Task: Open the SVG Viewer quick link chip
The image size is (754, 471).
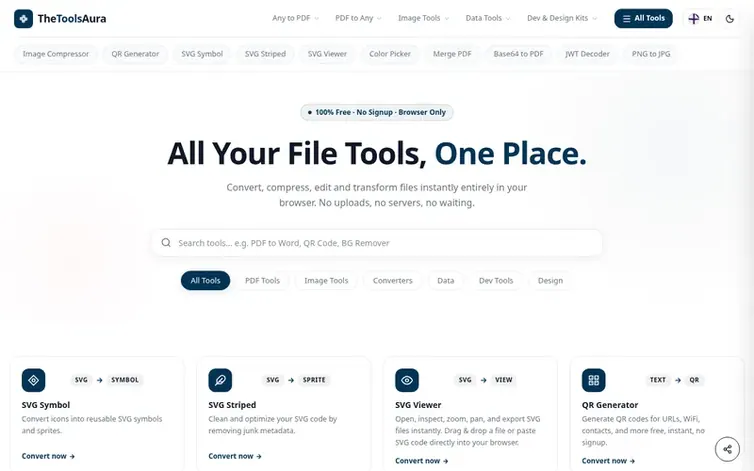Action: click(x=327, y=54)
